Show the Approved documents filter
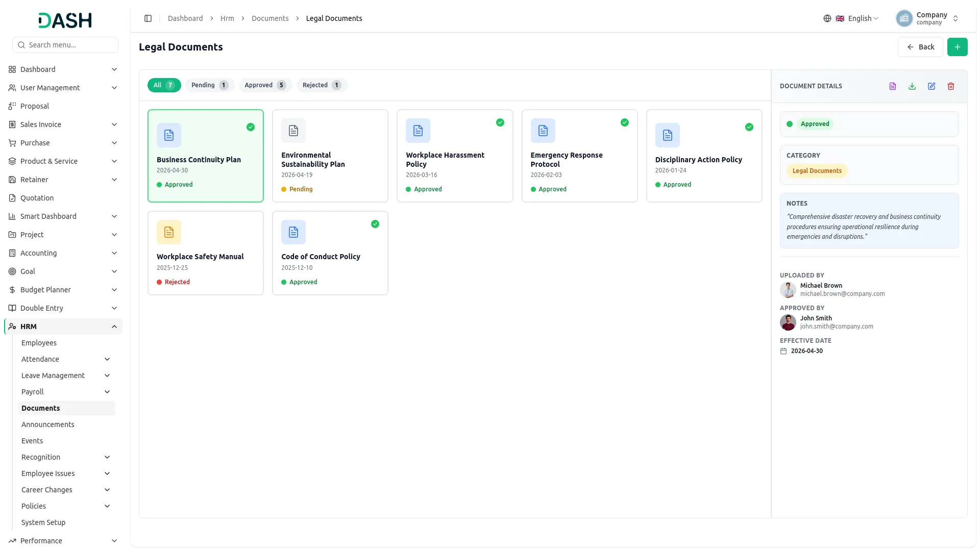The image size is (980, 551). [265, 85]
